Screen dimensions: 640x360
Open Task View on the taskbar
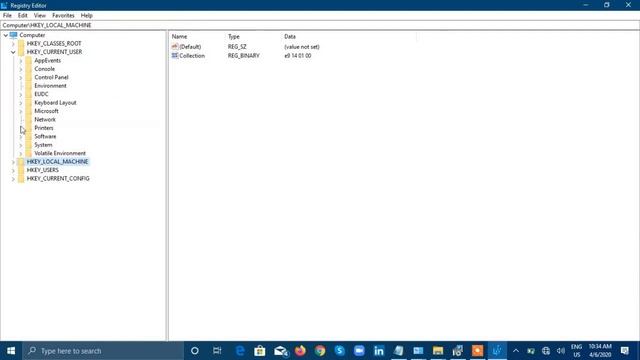coord(217,351)
